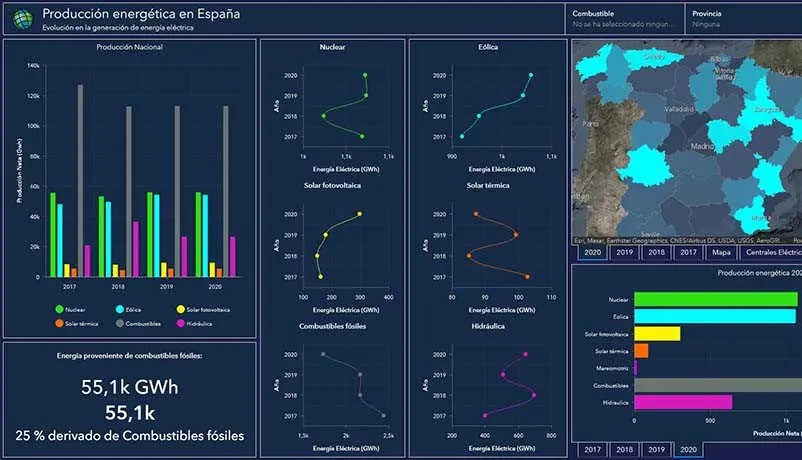Select 2017 tab under the bar chart
Viewport: 802px width, 460px height.
click(591, 450)
